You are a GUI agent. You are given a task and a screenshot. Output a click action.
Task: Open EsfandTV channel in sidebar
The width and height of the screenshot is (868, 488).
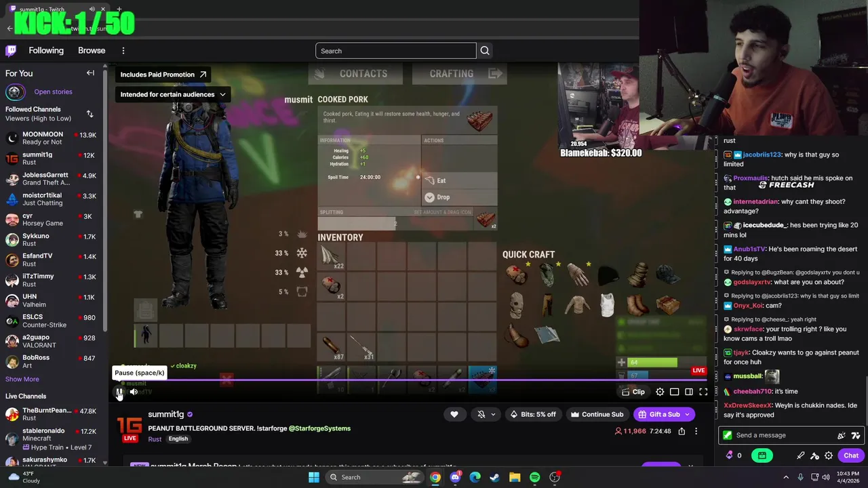(x=52, y=260)
